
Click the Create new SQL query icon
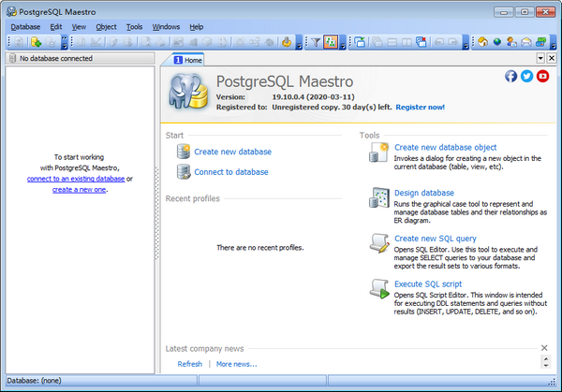pos(378,243)
